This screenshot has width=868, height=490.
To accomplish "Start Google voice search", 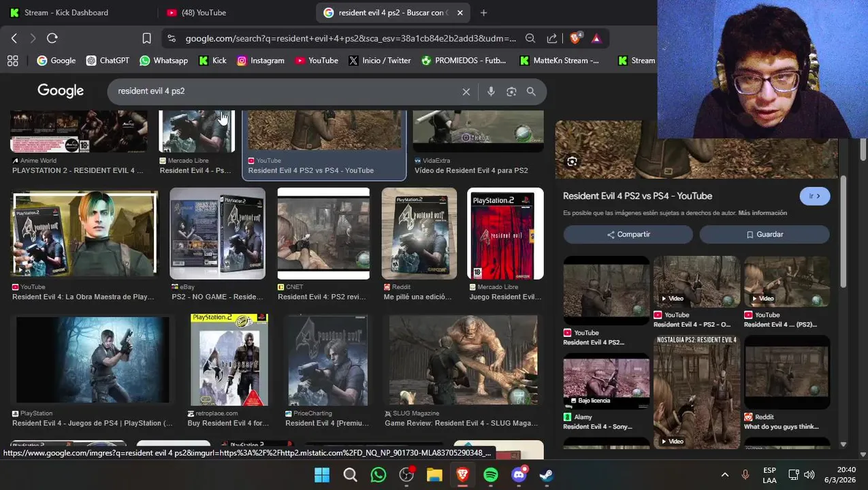I will point(491,91).
